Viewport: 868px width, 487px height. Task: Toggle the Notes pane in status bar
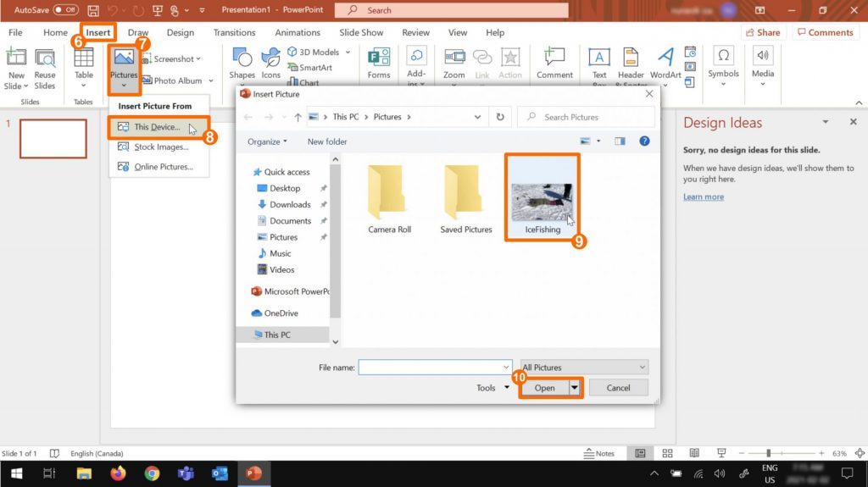599,453
